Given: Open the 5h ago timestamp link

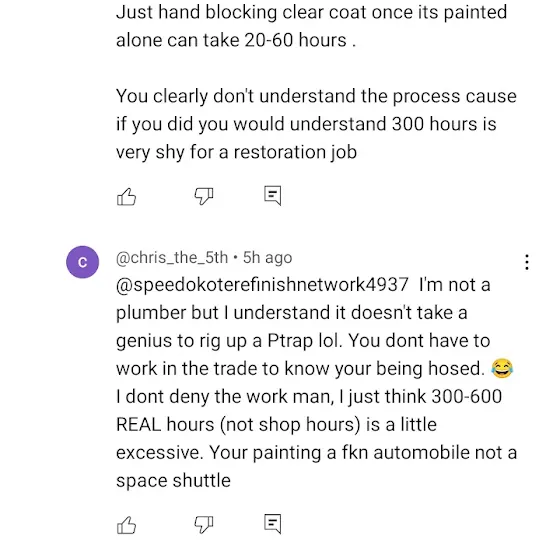Looking at the screenshot, I should click(268, 258).
